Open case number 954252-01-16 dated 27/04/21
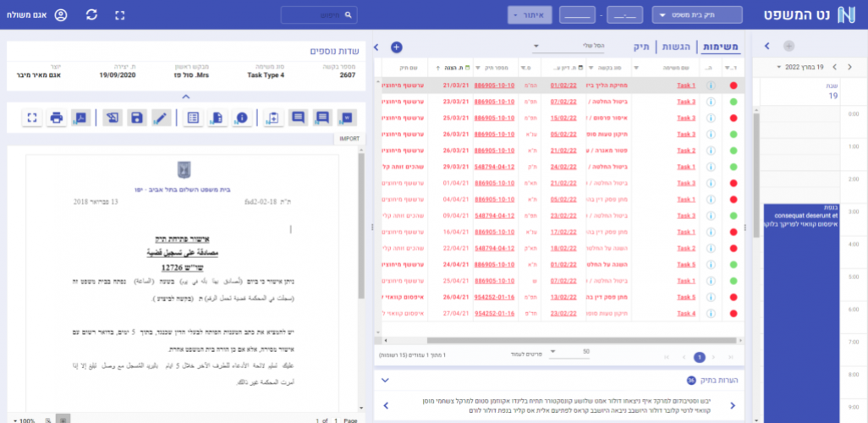This screenshot has height=423, width=868. tap(494, 313)
